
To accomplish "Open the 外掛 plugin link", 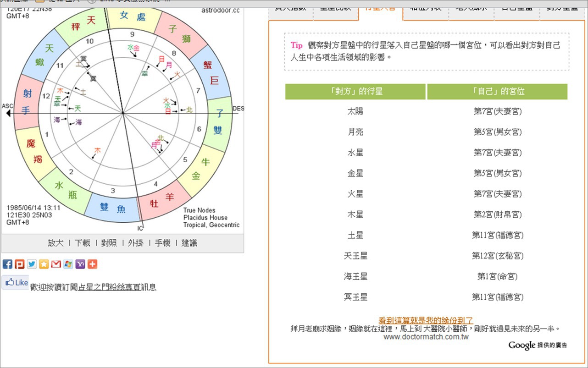I will coord(136,243).
